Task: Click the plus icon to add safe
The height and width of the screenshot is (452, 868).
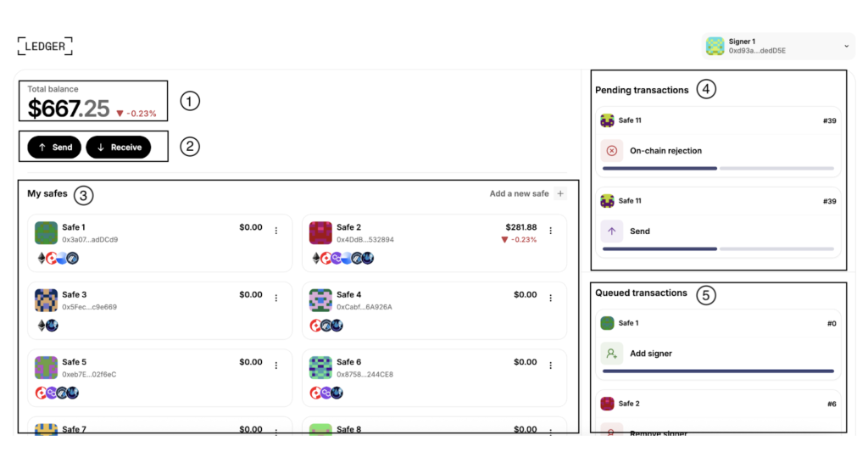Action: 559,194
